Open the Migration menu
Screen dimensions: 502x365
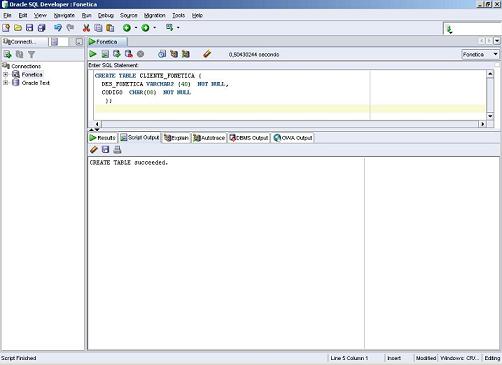pos(155,15)
